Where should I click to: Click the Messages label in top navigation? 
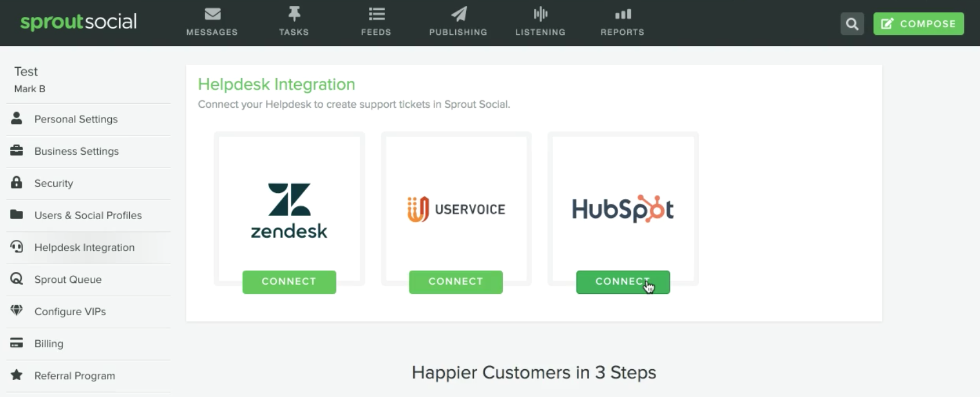coord(212,32)
